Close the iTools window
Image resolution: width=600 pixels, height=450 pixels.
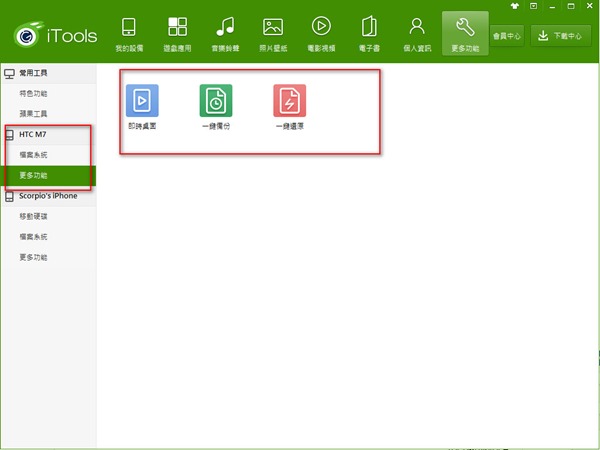point(590,6)
